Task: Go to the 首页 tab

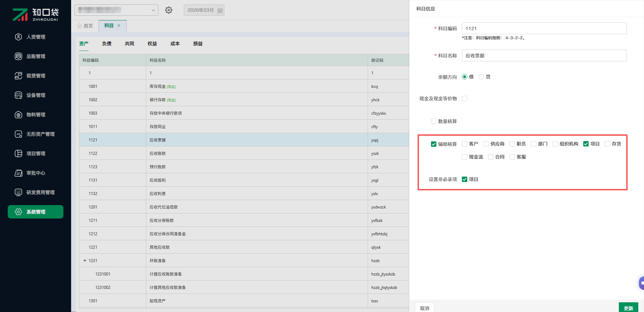Action: pyautogui.click(x=85, y=26)
